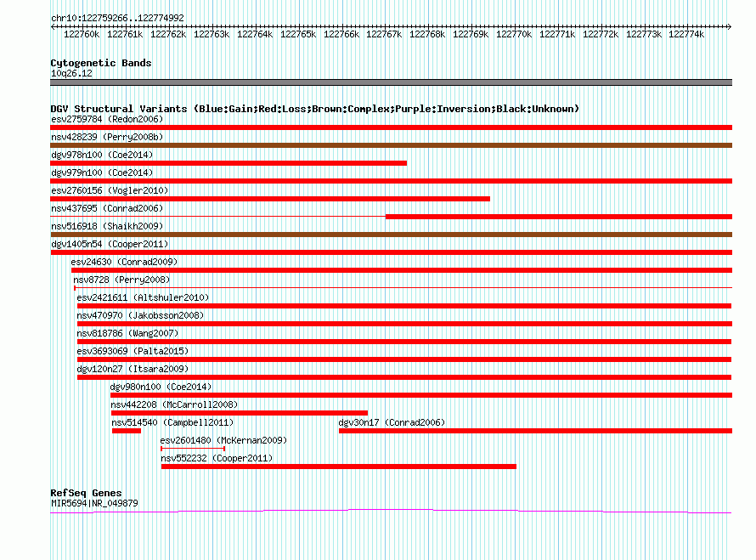Select the red bar below dgv1405n54 (Cooper2011)

391,252
